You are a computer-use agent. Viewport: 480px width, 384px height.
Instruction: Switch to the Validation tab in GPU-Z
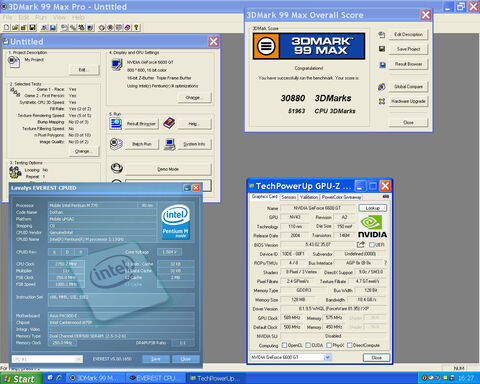point(309,197)
